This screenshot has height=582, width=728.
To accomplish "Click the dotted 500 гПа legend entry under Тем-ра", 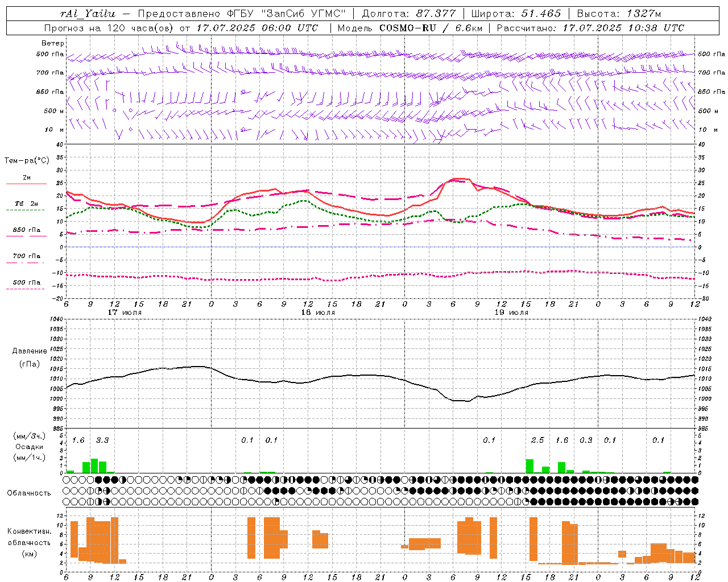I will tap(27, 282).
